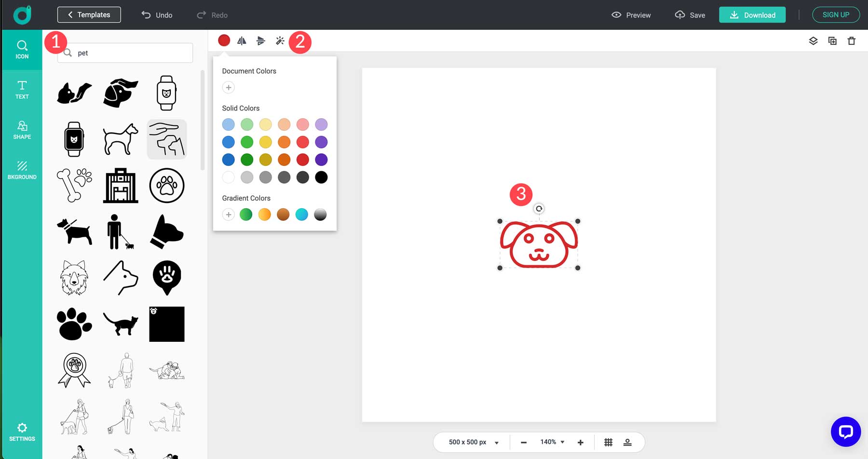Add a new document color
Screen dimensions: 868x459
coord(229,87)
